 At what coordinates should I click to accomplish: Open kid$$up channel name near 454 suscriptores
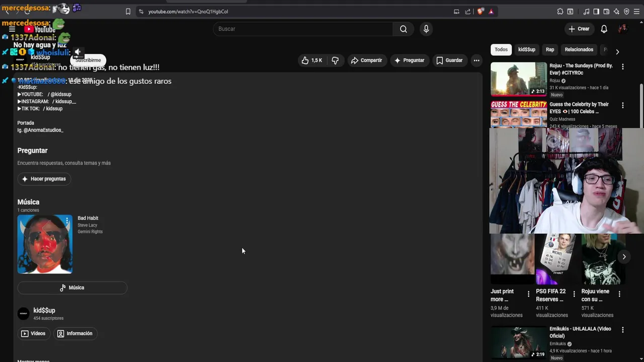44,310
